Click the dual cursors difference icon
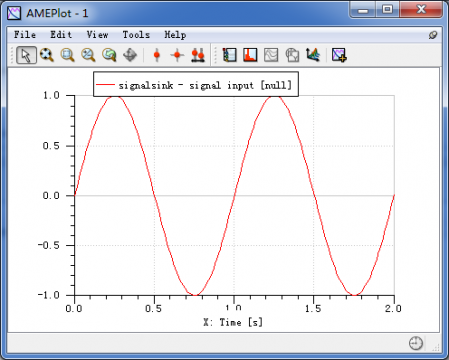Viewport: 449px width, 360px height. coord(198,55)
